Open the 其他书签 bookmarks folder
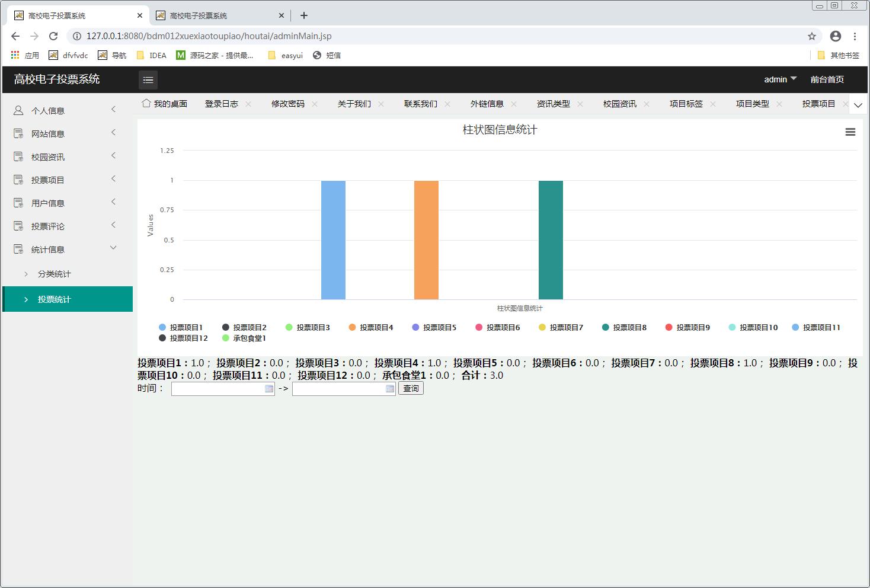870x588 pixels. coord(838,55)
